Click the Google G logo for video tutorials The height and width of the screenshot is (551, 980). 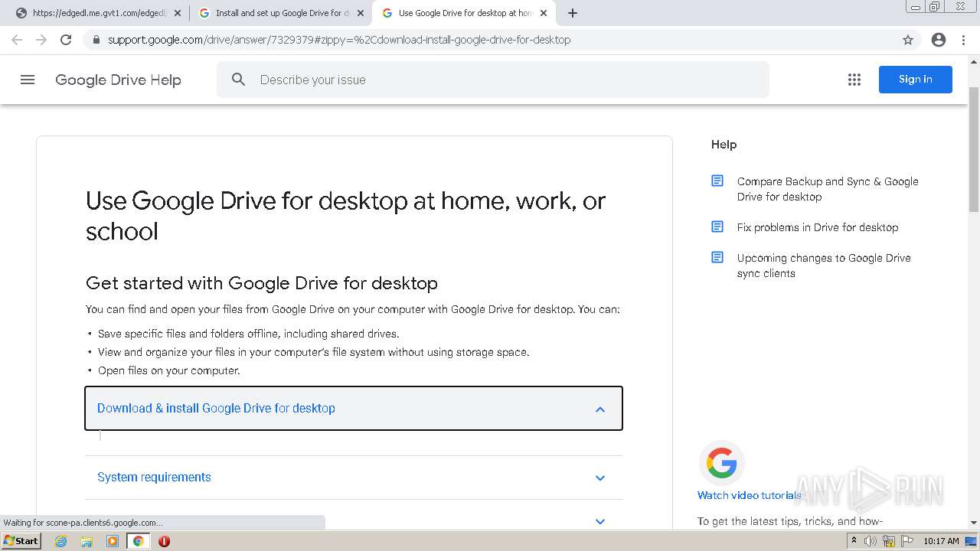722,463
